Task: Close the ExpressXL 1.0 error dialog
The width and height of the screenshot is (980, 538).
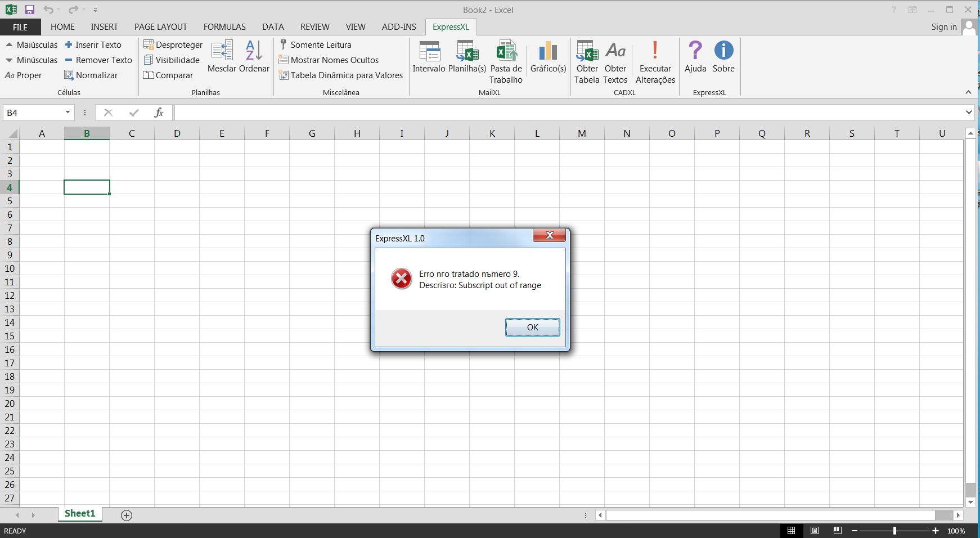Action: [550, 235]
